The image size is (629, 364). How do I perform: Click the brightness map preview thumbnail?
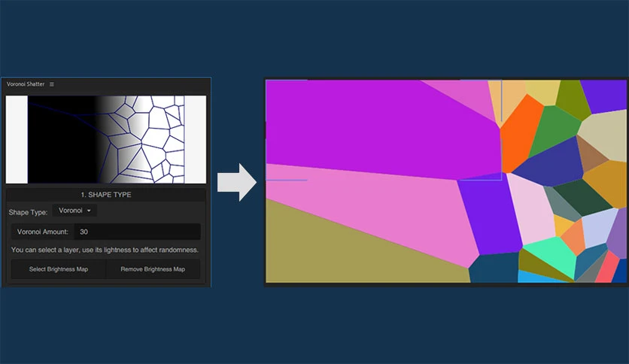[106, 139]
